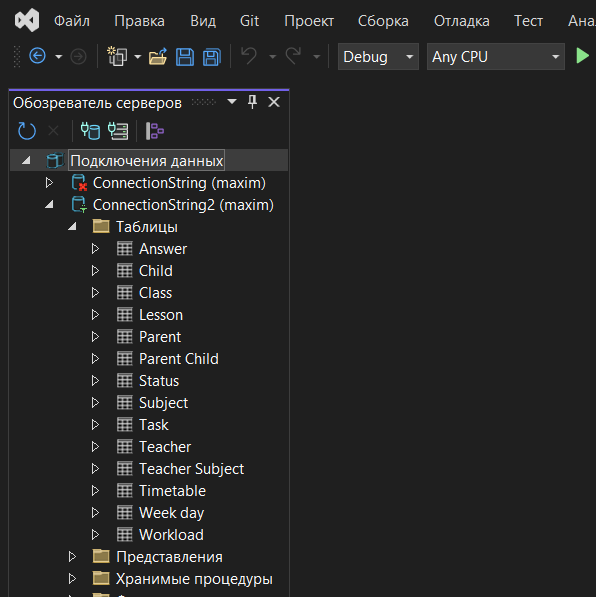The width and height of the screenshot is (596, 597).
Task: Click the Navigate Backward arrow icon
Action: coord(37,56)
